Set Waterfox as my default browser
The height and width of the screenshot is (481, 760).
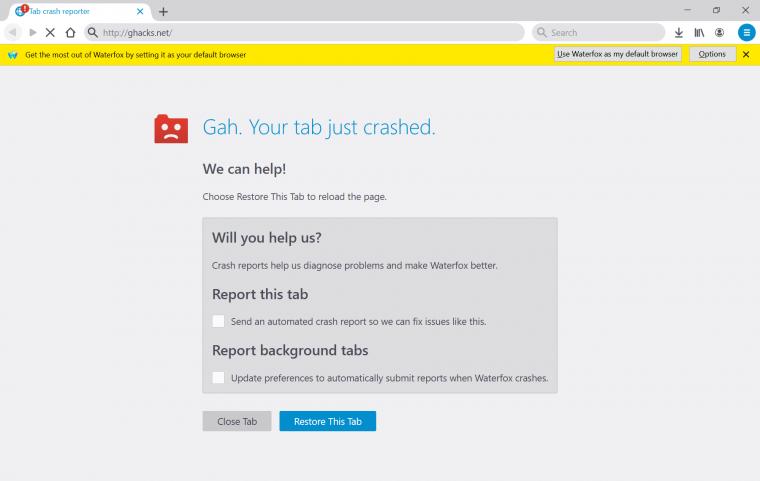pyautogui.click(x=617, y=54)
